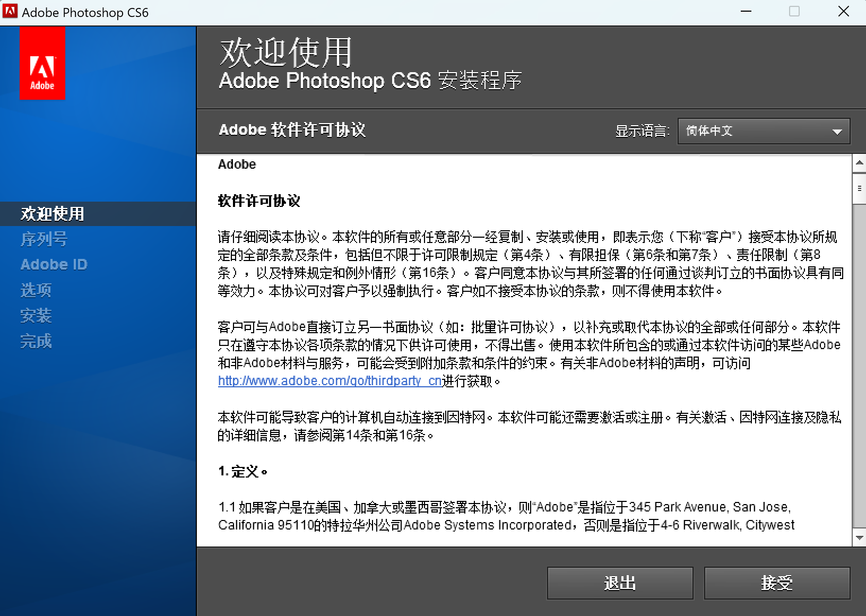The height and width of the screenshot is (616, 866).
Task: Select the 序列号 step in the sidebar
Action: [44, 239]
